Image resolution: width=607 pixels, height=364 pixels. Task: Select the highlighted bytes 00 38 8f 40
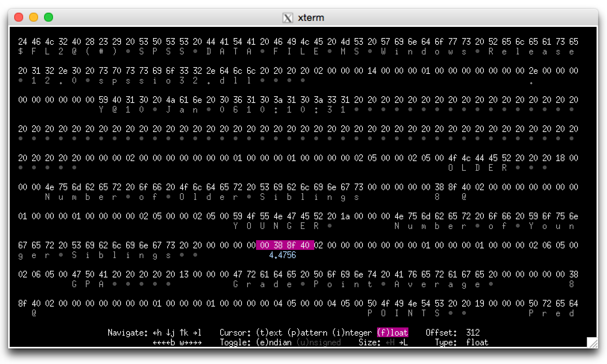pos(285,245)
